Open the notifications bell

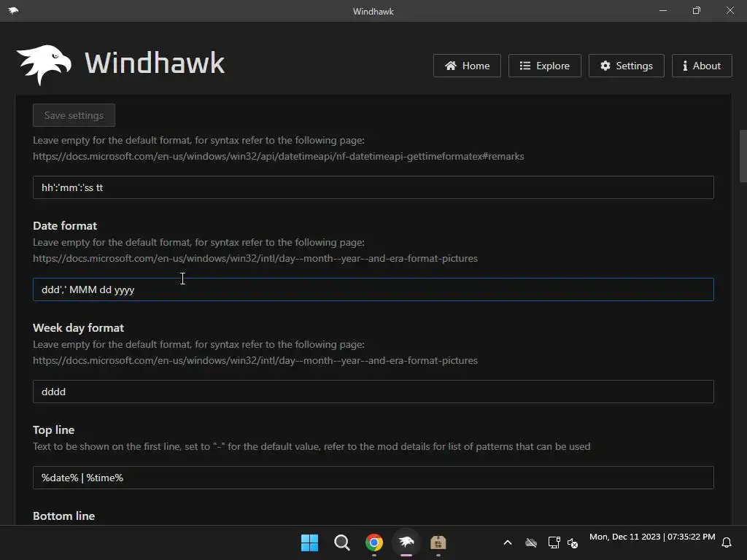(727, 542)
